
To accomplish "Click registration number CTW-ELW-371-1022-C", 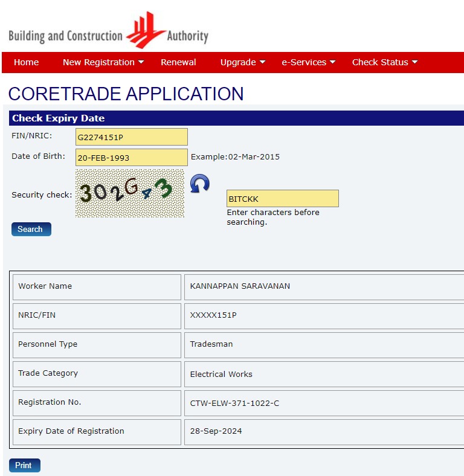I will point(234,403).
